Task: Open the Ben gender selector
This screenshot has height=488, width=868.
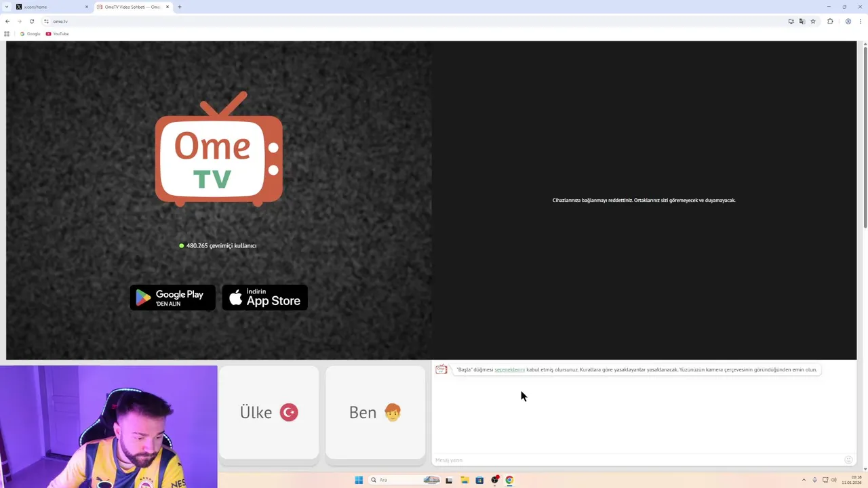Action: coord(375,412)
